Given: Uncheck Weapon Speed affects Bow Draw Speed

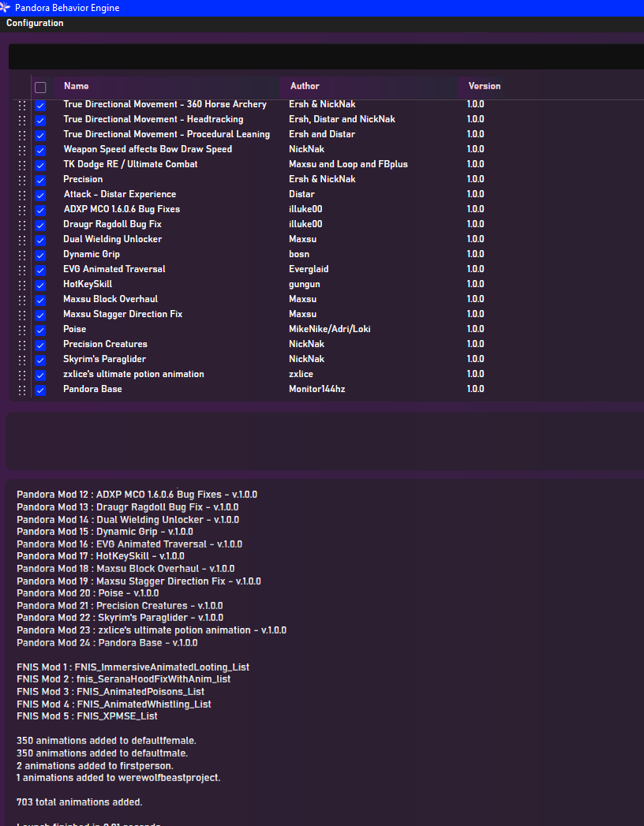Looking at the screenshot, I should 40,151.
